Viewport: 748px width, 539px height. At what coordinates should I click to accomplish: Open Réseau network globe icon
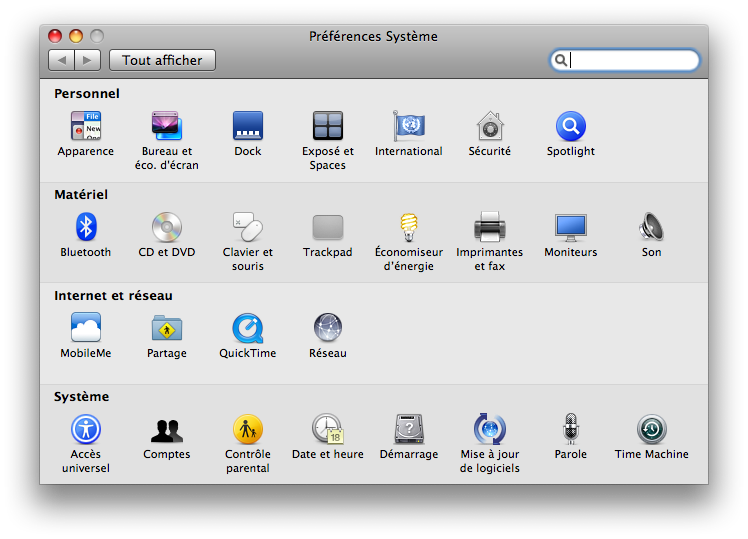328,328
